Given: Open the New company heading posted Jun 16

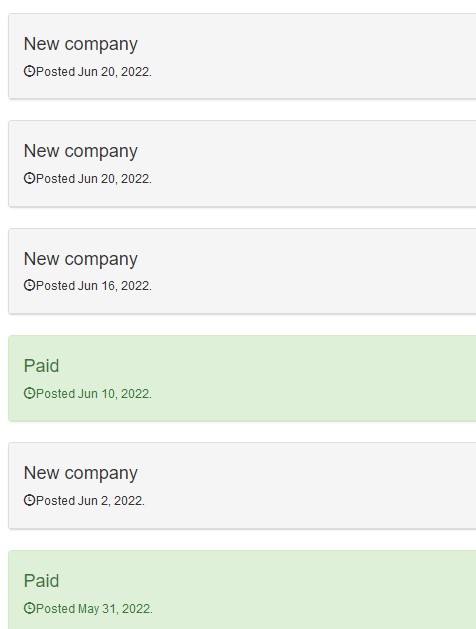Looking at the screenshot, I should (81, 259).
